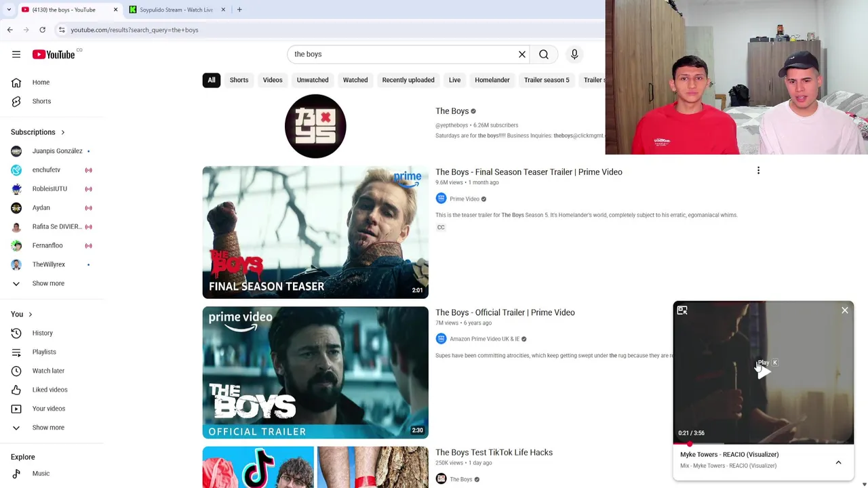Open the YouTube hamburger guide menu

(16, 54)
